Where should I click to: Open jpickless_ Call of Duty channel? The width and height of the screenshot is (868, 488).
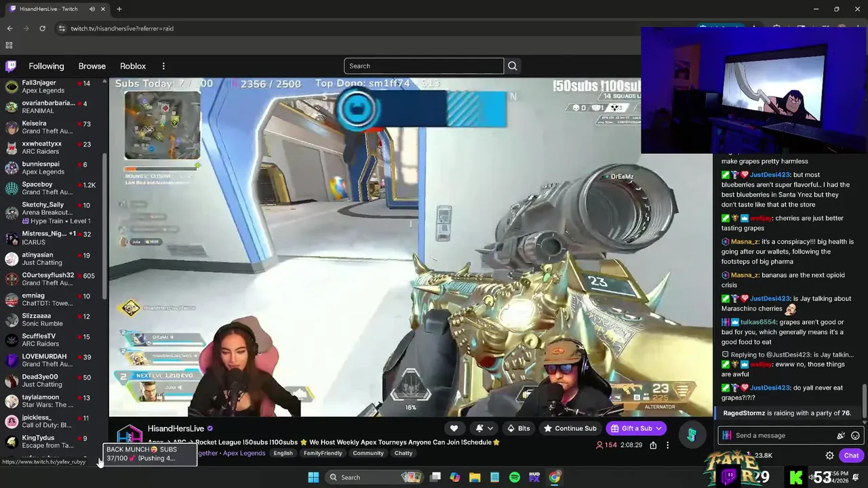[53, 422]
